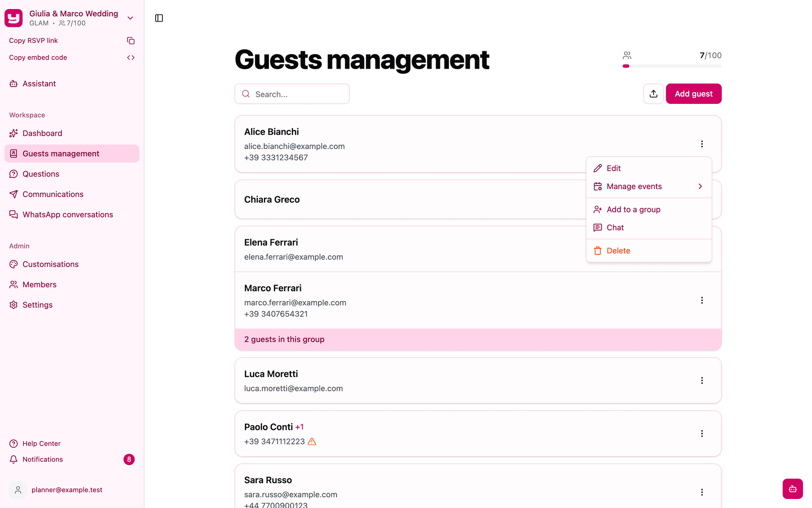Click the embed code brackets icon

pos(131,57)
